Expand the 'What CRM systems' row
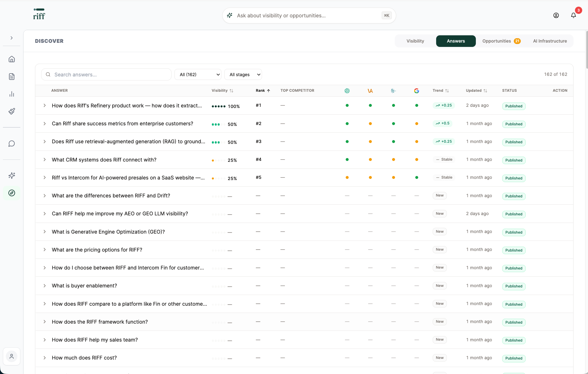The width and height of the screenshot is (588, 374). coord(45,159)
